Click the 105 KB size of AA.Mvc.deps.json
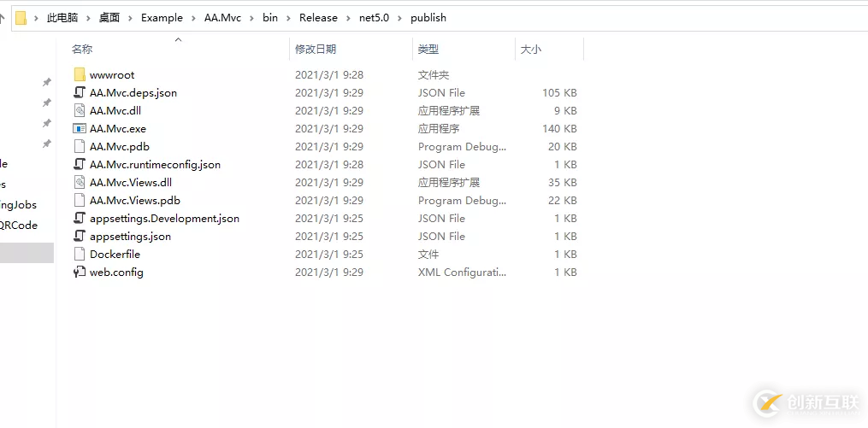The height and width of the screenshot is (428, 868). click(559, 93)
